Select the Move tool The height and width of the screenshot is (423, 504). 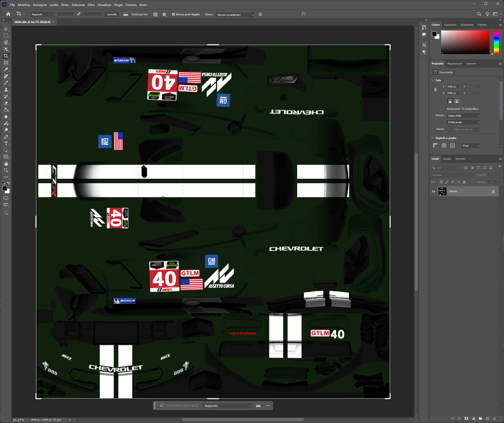[6, 29]
